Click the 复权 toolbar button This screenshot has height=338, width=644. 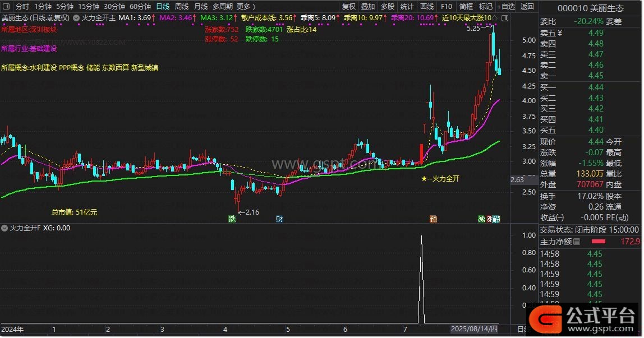(x=349, y=7)
